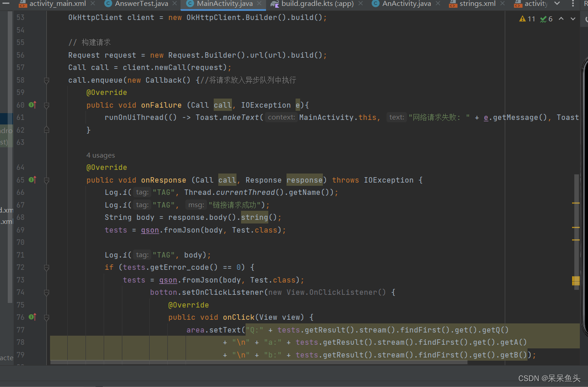Click line number 53 in the gutter
588x387 pixels.
[20, 18]
